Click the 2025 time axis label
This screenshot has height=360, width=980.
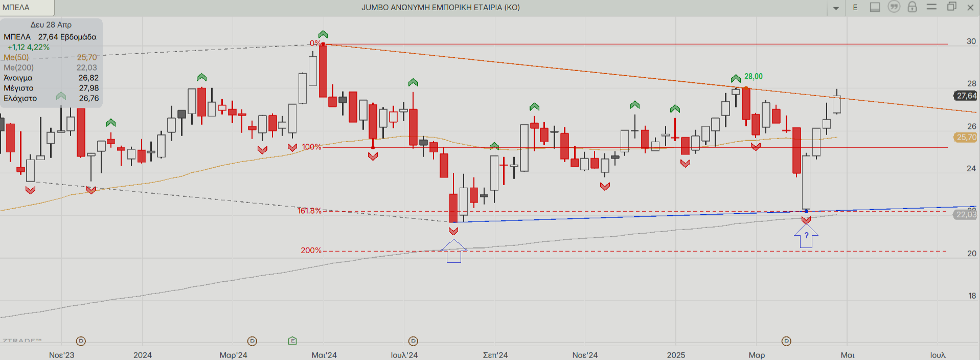(676, 355)
